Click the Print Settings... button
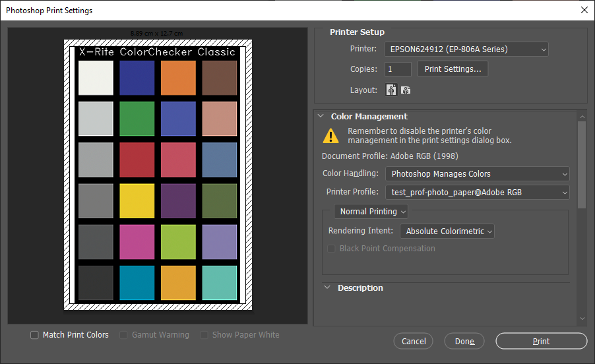Viewport: 595px width, 364px height. click(x=453, y=69)
